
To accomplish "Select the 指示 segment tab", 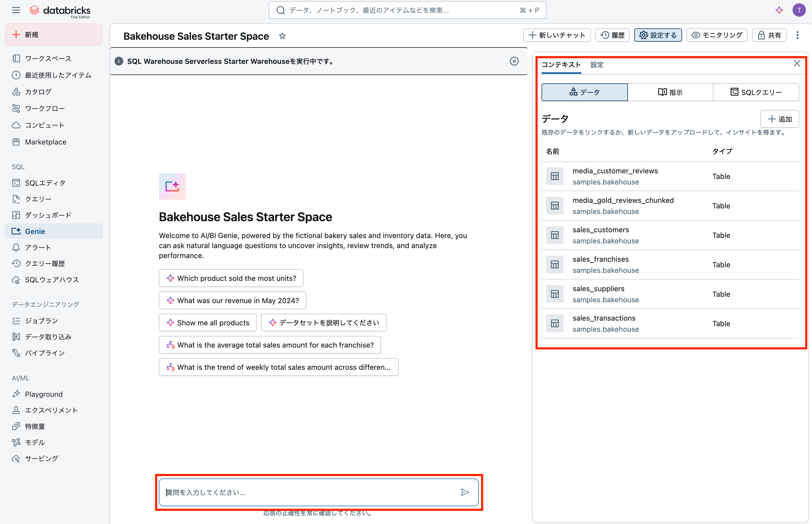I will pos(670,92).
